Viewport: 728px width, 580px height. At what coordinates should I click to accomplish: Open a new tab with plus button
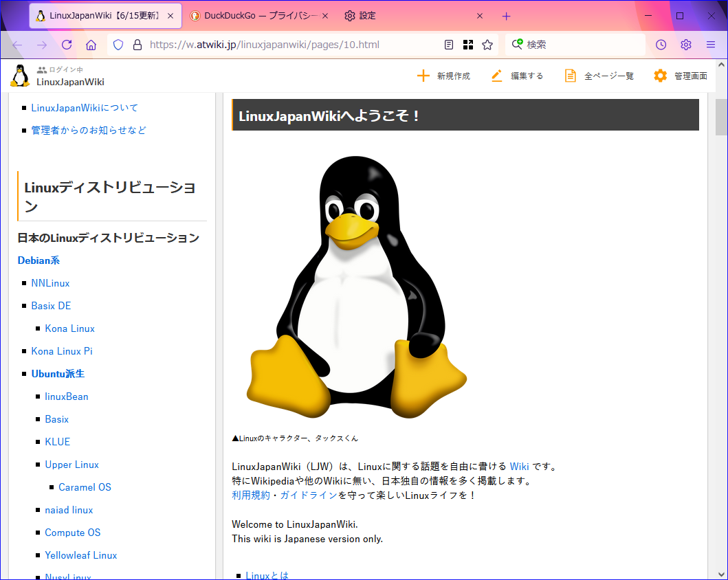(x=506, y=16)
